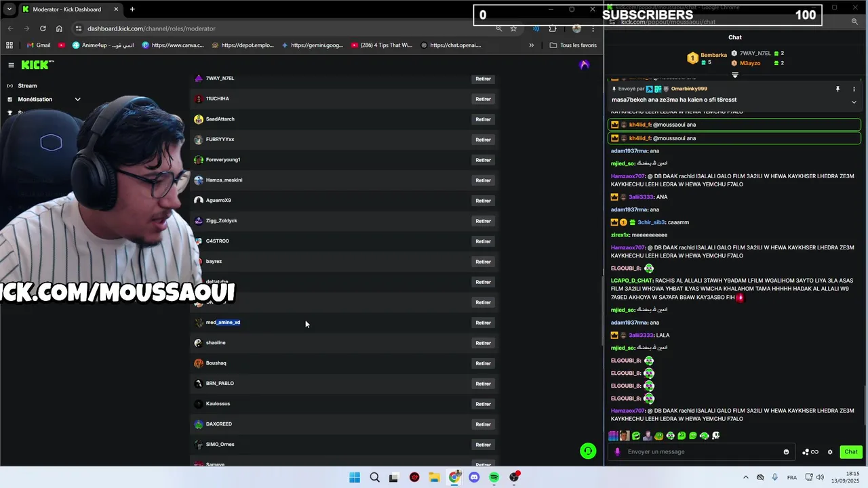Click Retirer for med_amine_xd
This screenshot has height=488, width=868.
(483, 323)
